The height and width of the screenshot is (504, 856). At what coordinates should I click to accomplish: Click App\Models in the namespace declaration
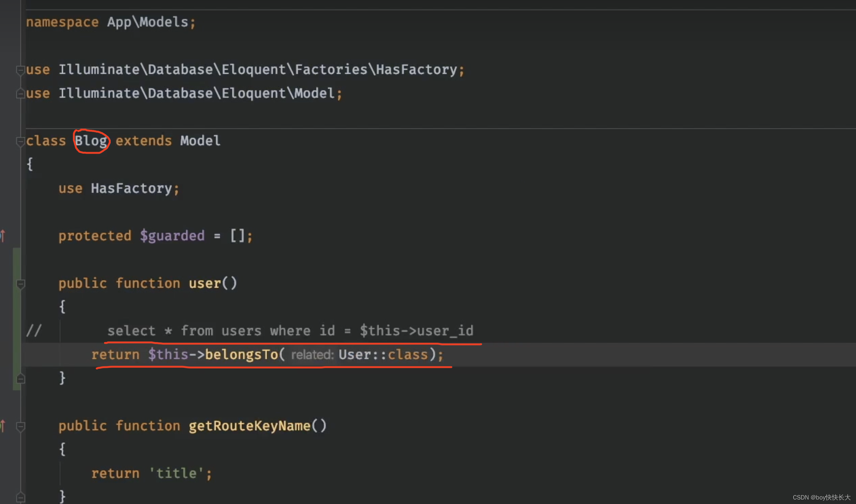point(148,22)
